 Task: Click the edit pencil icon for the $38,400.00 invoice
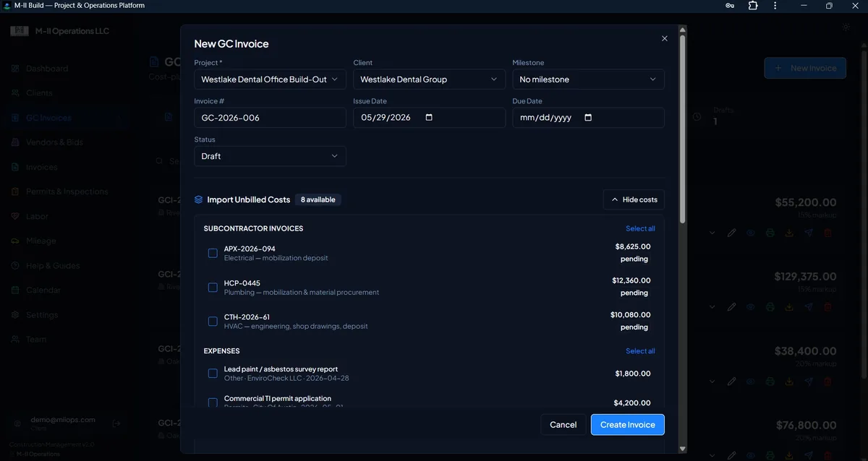click(731, 382)
